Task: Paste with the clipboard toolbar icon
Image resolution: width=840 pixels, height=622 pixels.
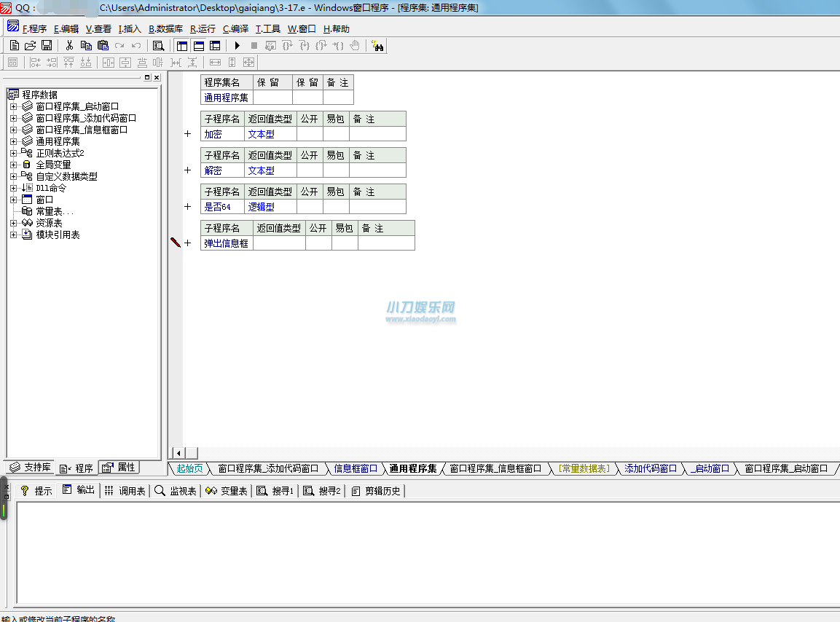Action: click(103, 46)
